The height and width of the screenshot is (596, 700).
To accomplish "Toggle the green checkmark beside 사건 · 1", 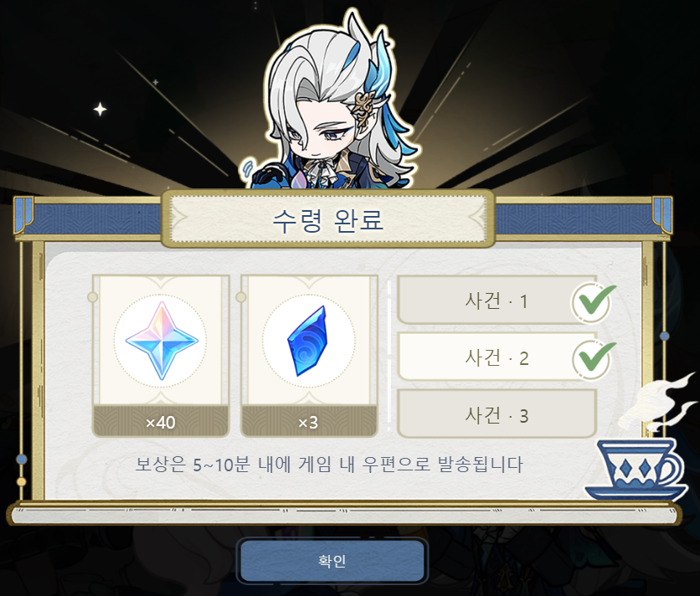I will pyautogui.click(x=594, y=302).
